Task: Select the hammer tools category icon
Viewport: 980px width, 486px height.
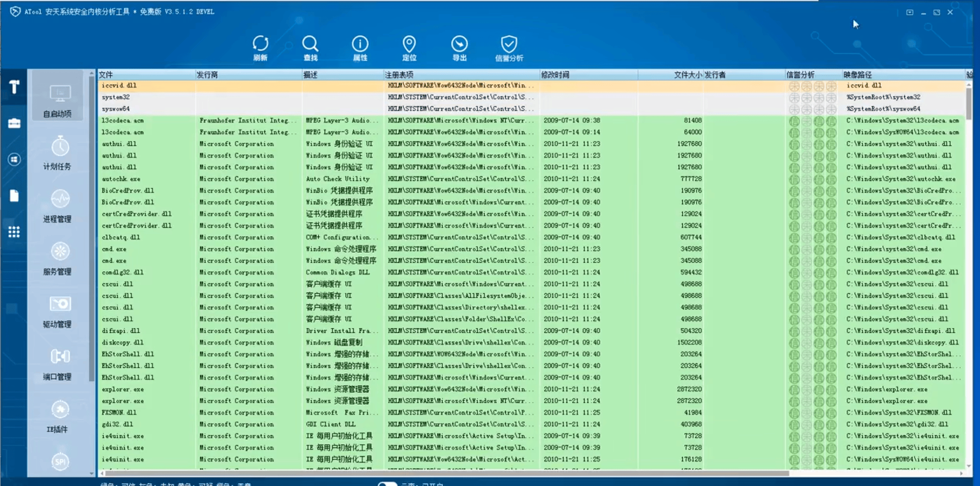Action: (x=14, y=87)
